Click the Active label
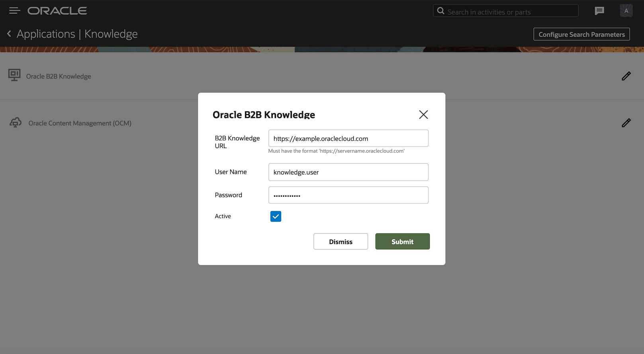This screenshot has width=644, height=354. point(223,216)
